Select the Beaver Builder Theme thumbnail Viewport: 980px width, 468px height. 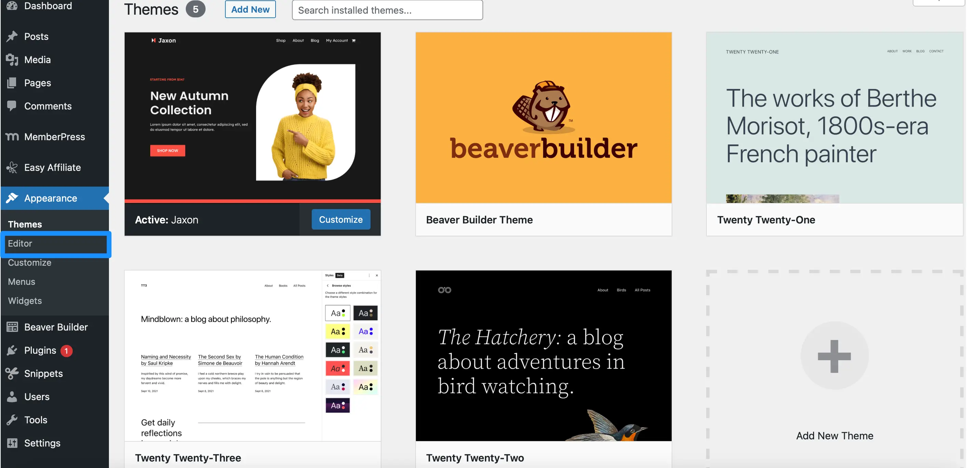click(x=543, y=118)
